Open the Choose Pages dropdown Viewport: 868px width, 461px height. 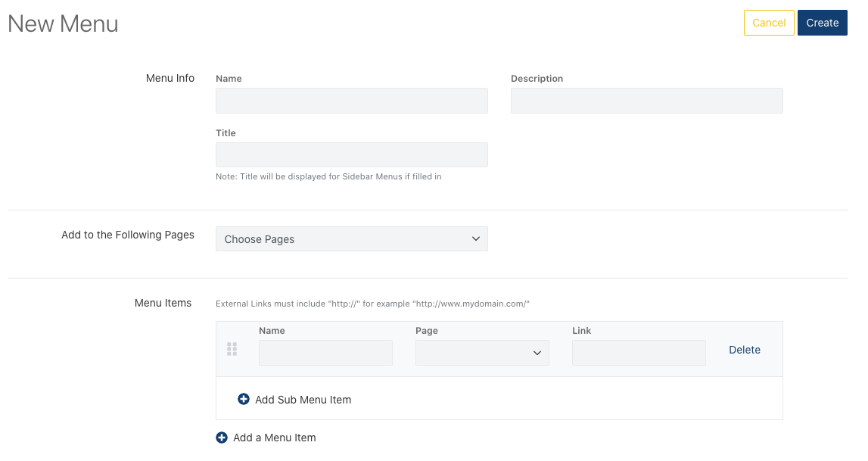(x=352, y=239)
